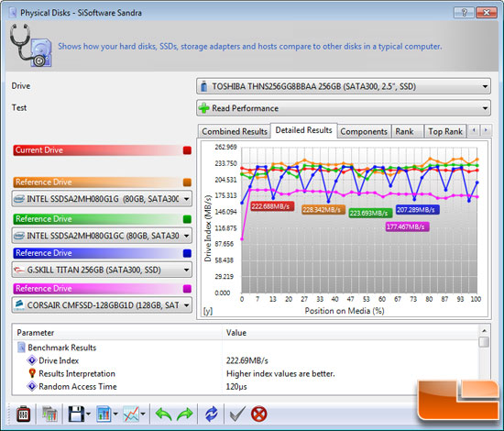Image resolution: width=504 pixels, height=431 pixels.
Task: Open the Test dropdown showing Read Performance
Action: [344, 108]
